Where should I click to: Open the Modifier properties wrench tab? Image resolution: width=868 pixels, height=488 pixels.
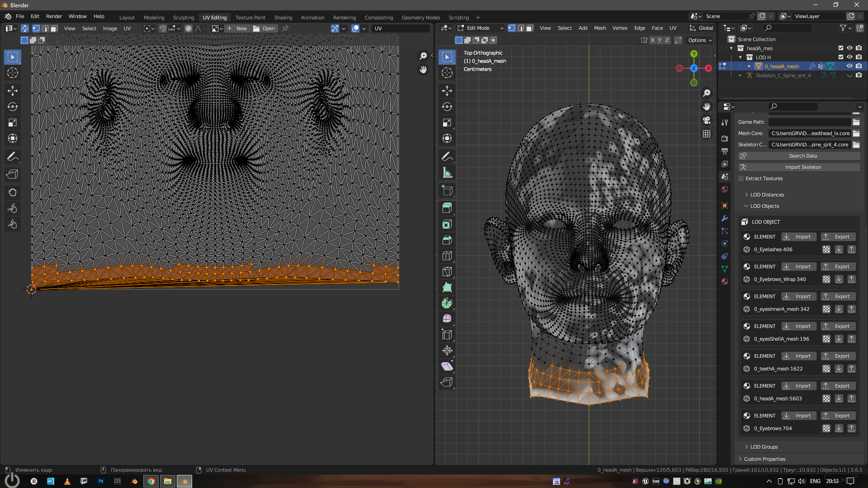click(725, 218)
